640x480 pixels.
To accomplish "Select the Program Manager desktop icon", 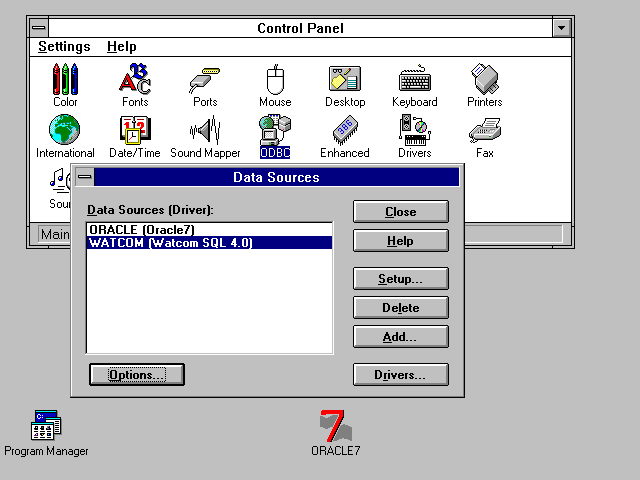I will point(46,427).
